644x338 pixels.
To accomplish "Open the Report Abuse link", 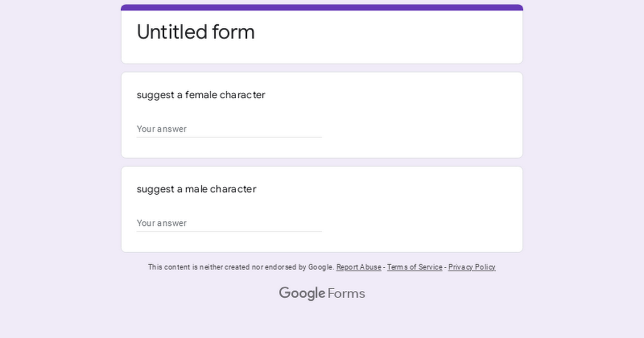I will coord(359,267).
